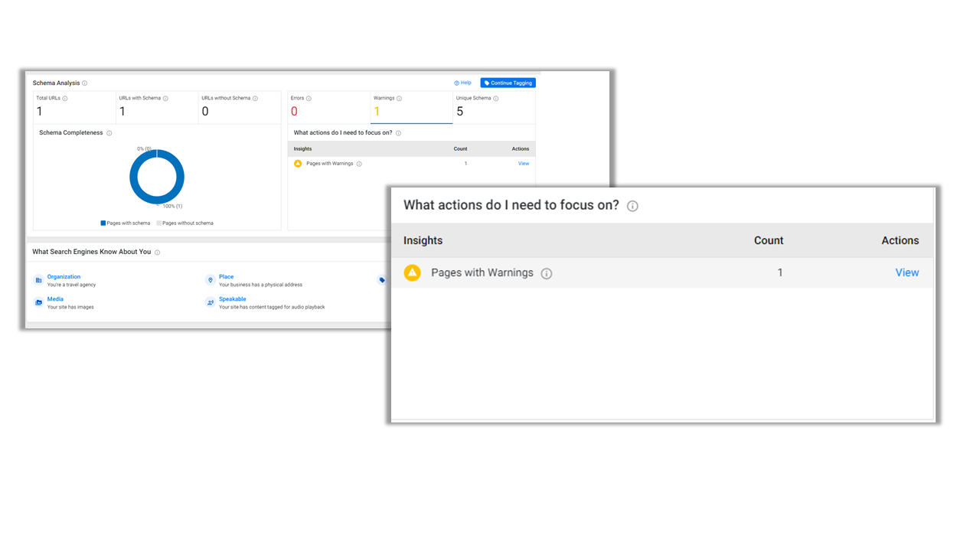The image size is (980, 551).
Task: Toggle Pages with schema legend swatch
Action: (x=103, y=223)
